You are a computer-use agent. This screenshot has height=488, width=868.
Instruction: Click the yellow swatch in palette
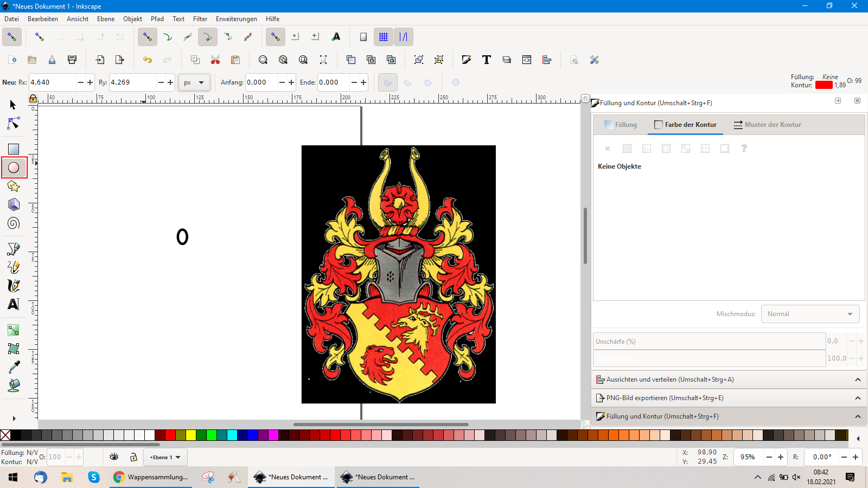191,435
